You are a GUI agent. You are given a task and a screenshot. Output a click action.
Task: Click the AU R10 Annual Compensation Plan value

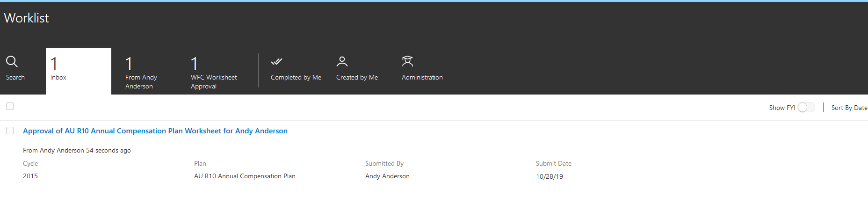245,176
